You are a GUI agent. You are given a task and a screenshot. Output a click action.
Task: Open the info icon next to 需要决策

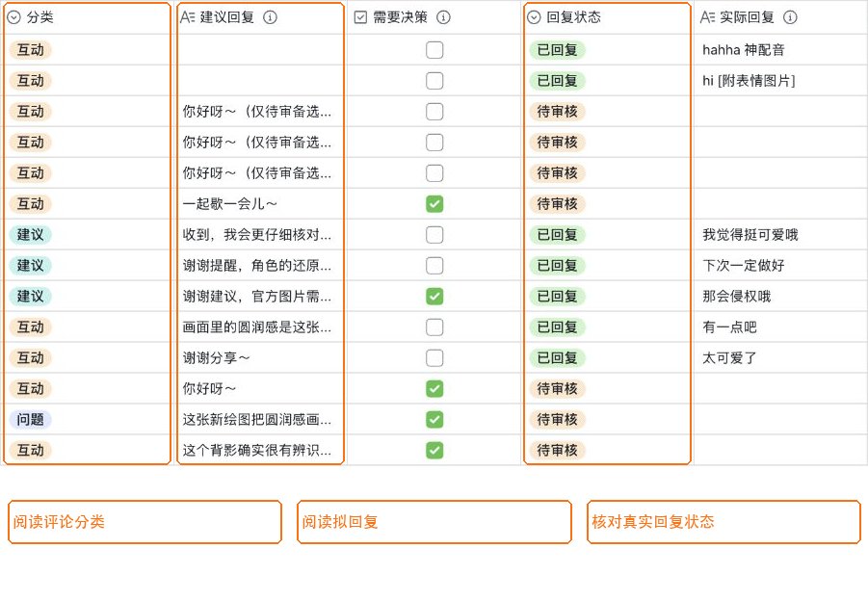(443, 17)
